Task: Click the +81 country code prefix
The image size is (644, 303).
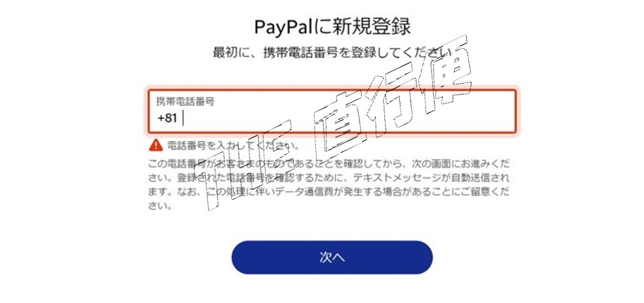Action: coord(167,118)
